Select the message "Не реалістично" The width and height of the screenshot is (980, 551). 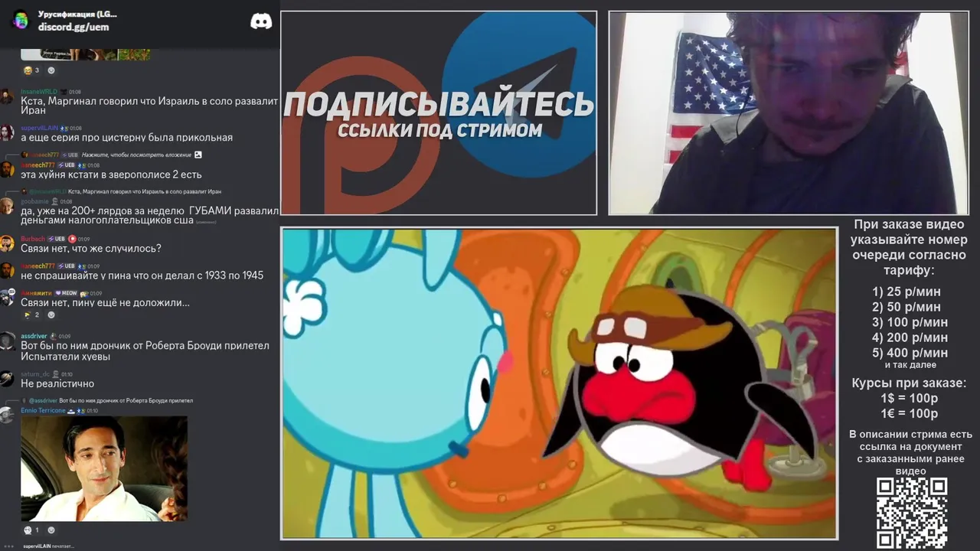(57, 383)
